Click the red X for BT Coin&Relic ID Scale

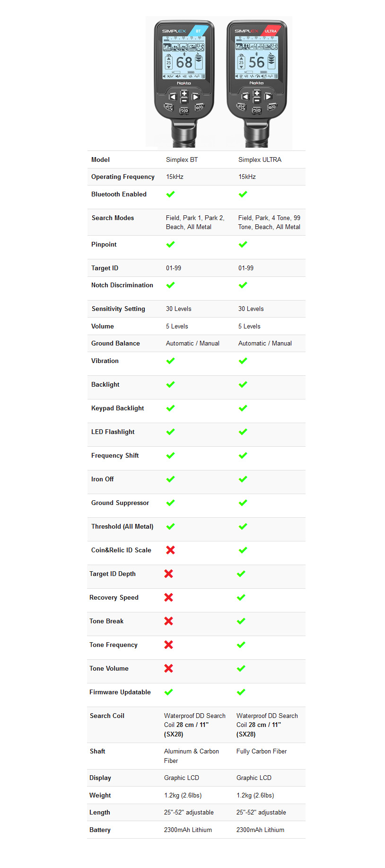tap(171, 550)
